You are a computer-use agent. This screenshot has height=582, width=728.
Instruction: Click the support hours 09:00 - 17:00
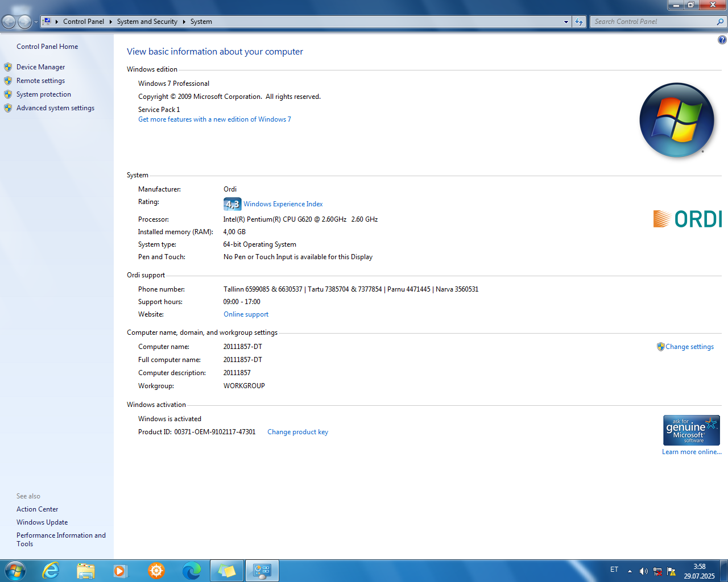tap(242, 302)
